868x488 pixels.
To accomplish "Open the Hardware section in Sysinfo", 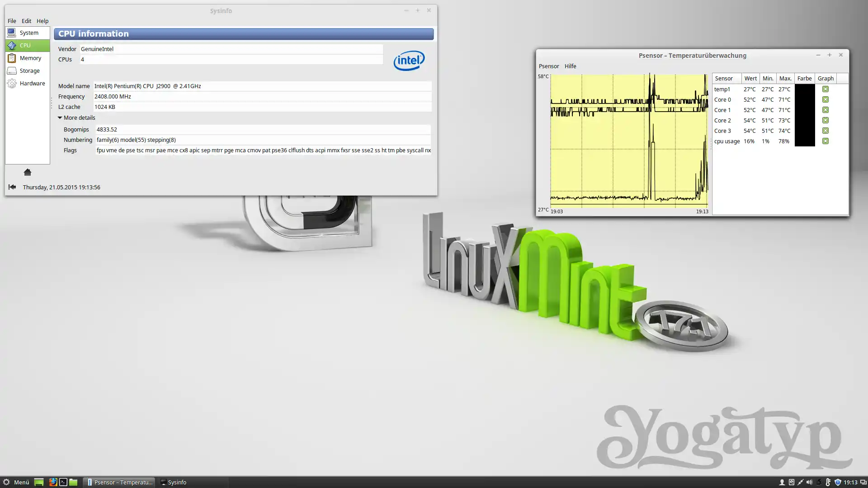I will click(x=28, y=83).
